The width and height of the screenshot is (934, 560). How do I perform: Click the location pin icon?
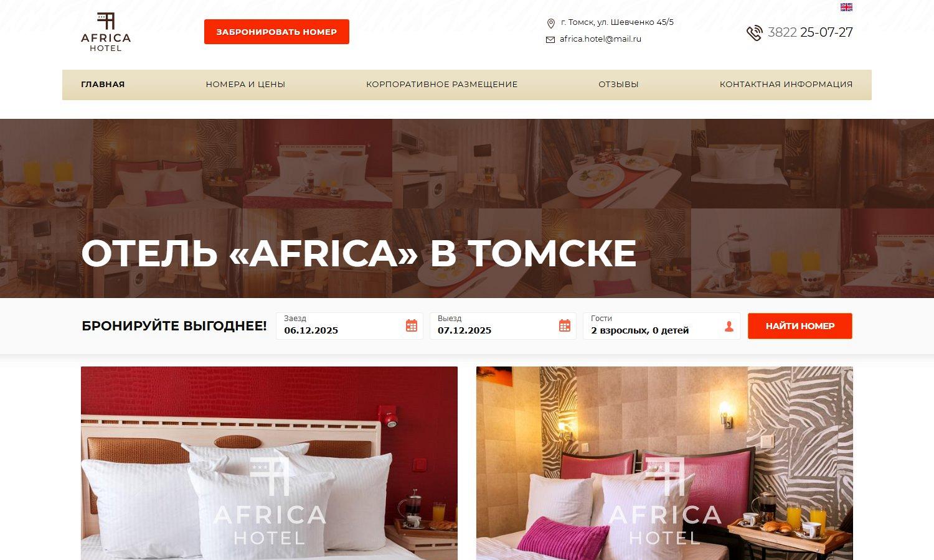point(550,24)
